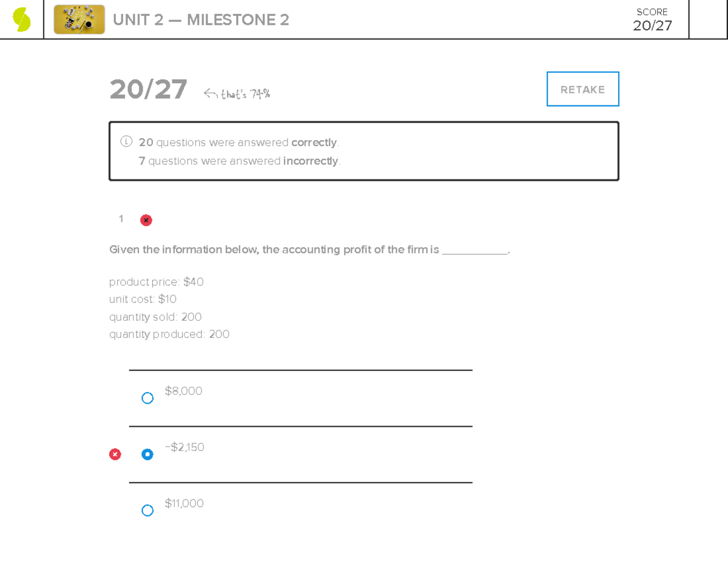The image size is (728, 562).
Task: Click the SCORE 20/27 header indicator
Action: (x=652, y=20)
